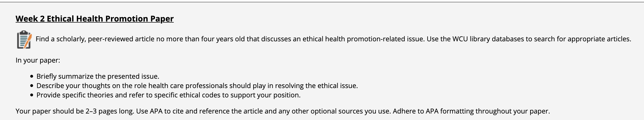
Task: Click the "Use APA to cite and reference" sentence
Action: (x=263, y=111)
